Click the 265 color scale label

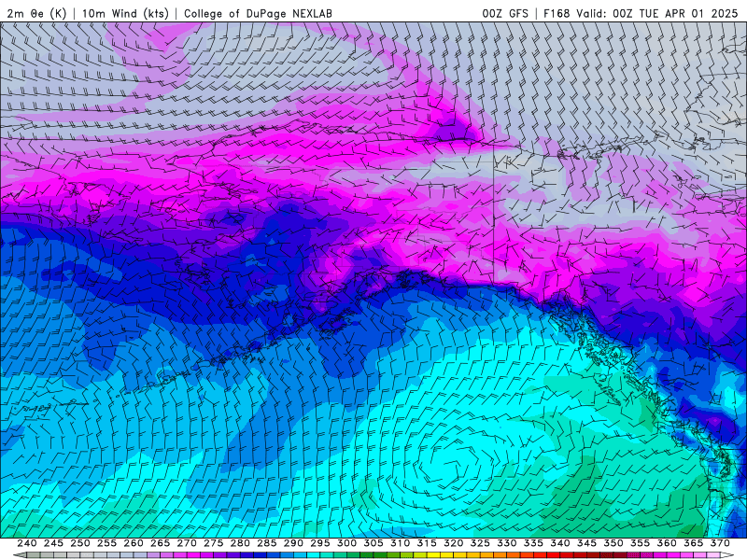coord(160,543)
